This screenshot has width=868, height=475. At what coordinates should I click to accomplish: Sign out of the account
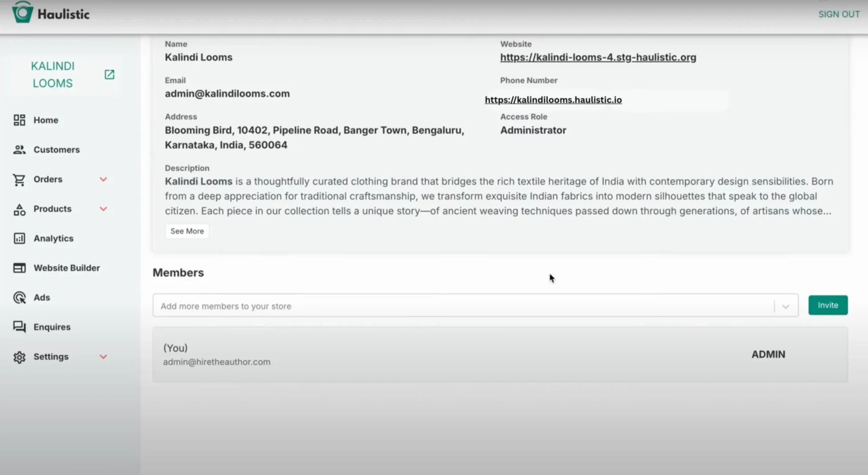click(839, 14)
